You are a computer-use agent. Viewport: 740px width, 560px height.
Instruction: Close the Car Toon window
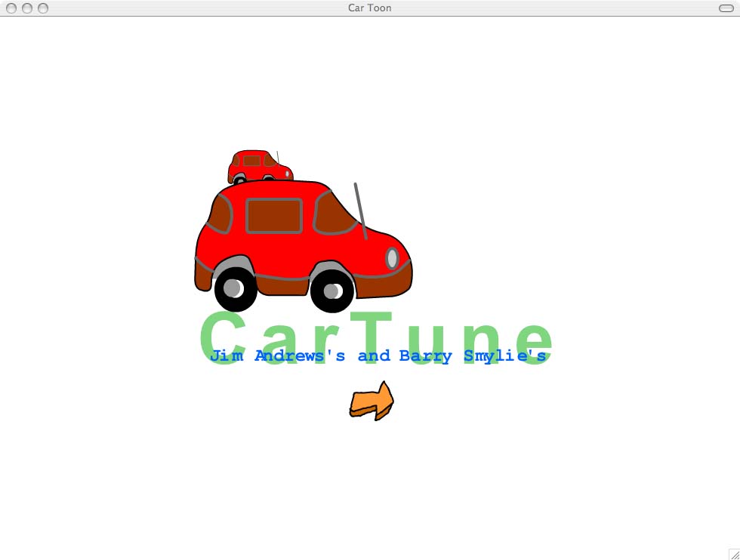coord(11,8)
